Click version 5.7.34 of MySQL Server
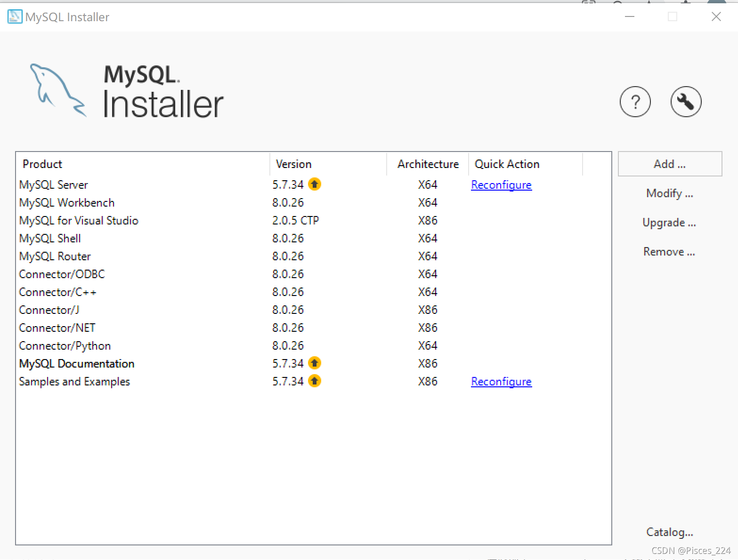This screenshot has height=560, width=738. 288,185
